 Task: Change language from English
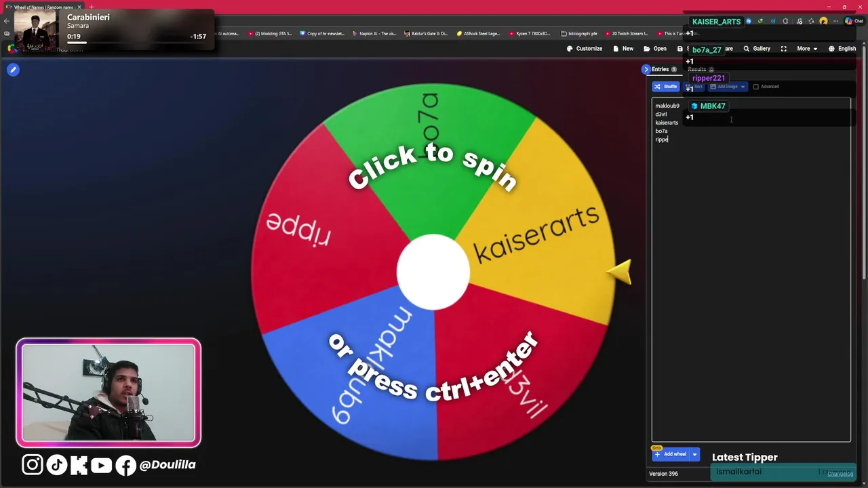tap(842, 49)
